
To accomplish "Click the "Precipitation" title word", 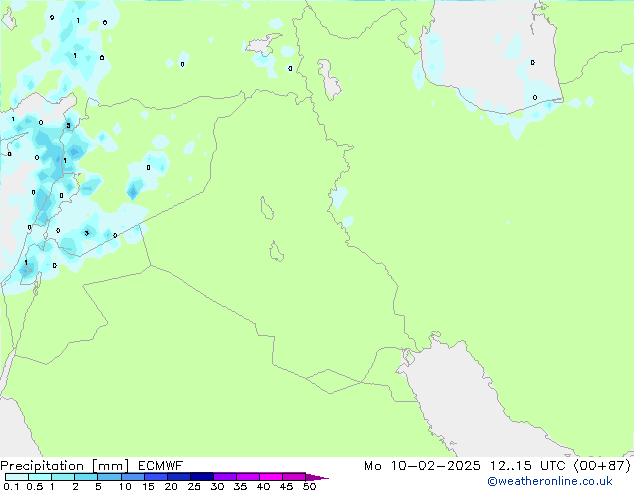I will (42, 466).
